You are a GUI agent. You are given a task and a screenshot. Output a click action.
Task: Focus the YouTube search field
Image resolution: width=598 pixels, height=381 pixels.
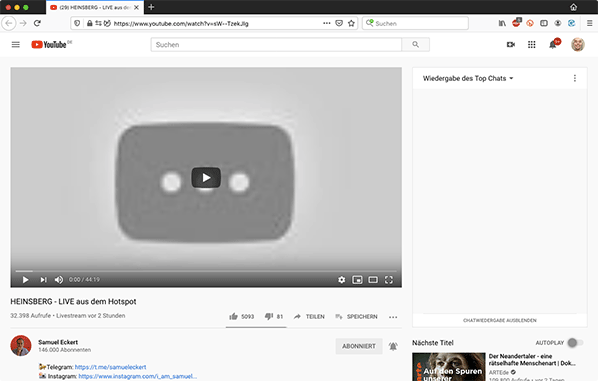tap(276, 45)
